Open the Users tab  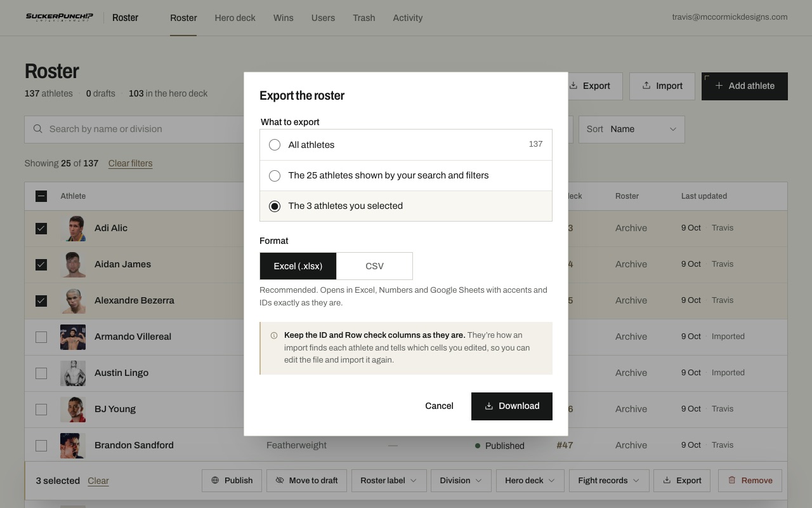pos(323,18)
